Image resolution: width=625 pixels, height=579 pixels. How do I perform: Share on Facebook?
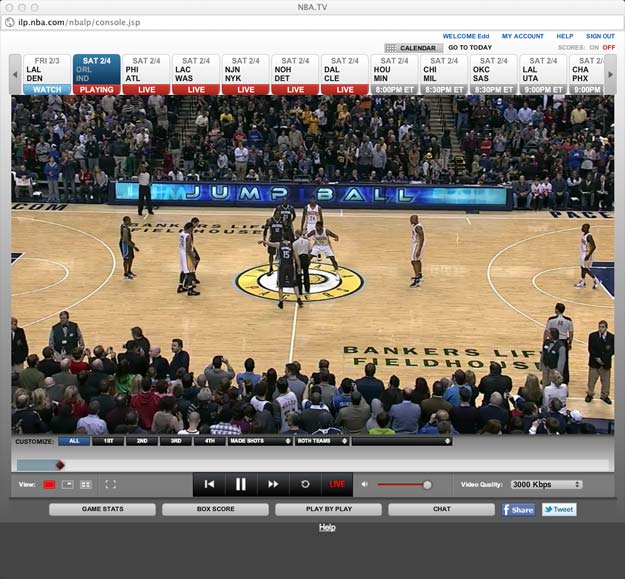click(x=518, y=509)
